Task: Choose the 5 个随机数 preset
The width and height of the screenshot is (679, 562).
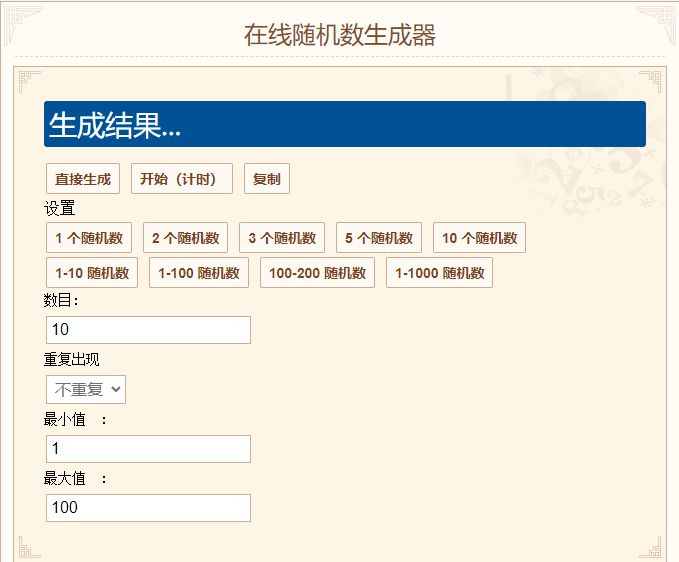Action: 379,237
